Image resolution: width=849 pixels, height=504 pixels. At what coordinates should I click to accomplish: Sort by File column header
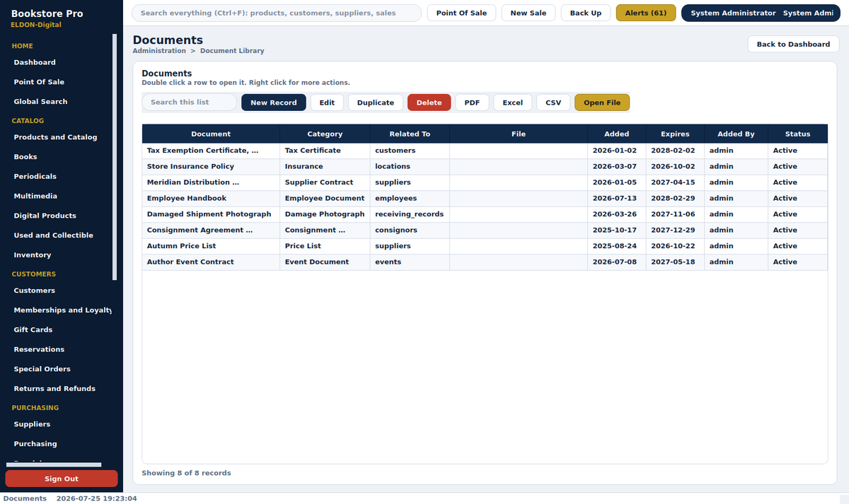pyautogui.click(x=519, y=134)
